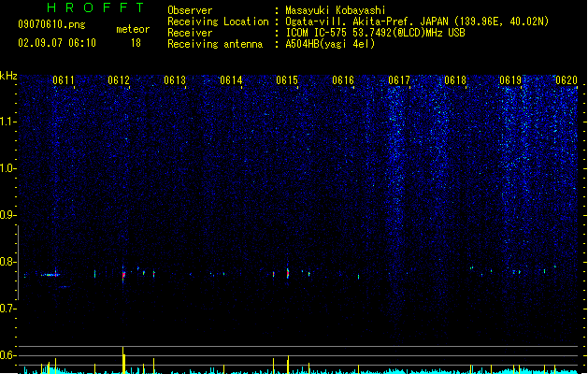Click the 0615 time marker

click(287, 80)
